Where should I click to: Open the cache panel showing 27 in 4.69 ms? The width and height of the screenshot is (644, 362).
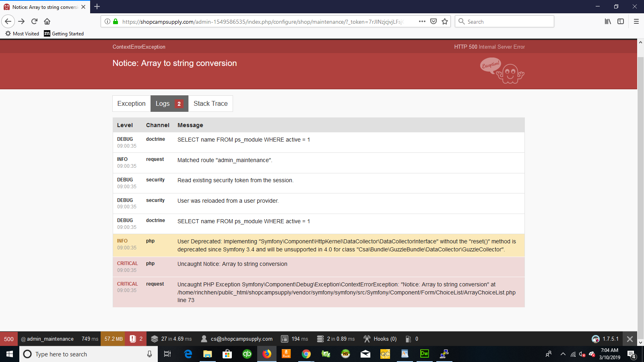pos(171,339)
